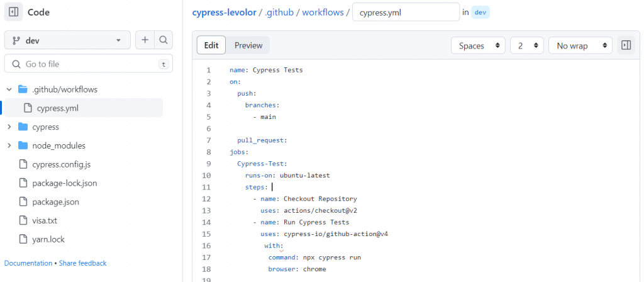Screen dimensions: 644x282
Task: Go to workflows breadcrumb folder
Action: coord(323,13)
